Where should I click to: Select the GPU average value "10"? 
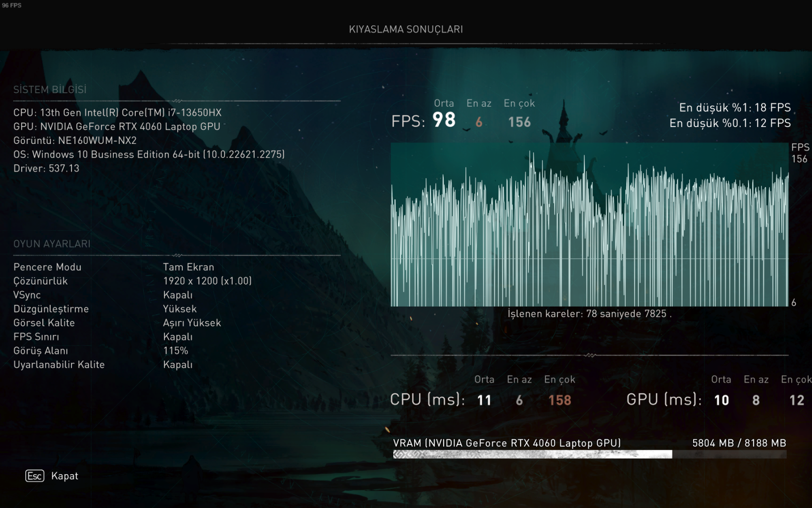[x=721, y=400]
